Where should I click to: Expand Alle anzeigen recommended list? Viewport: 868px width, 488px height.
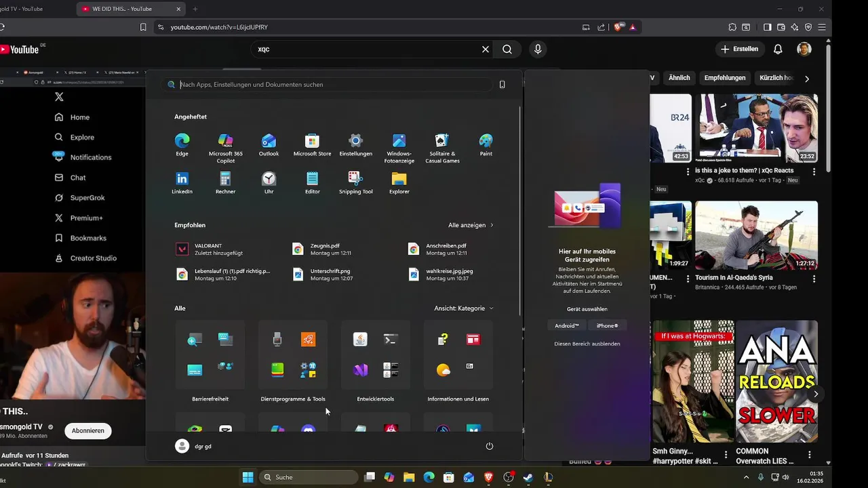(471, 225)
